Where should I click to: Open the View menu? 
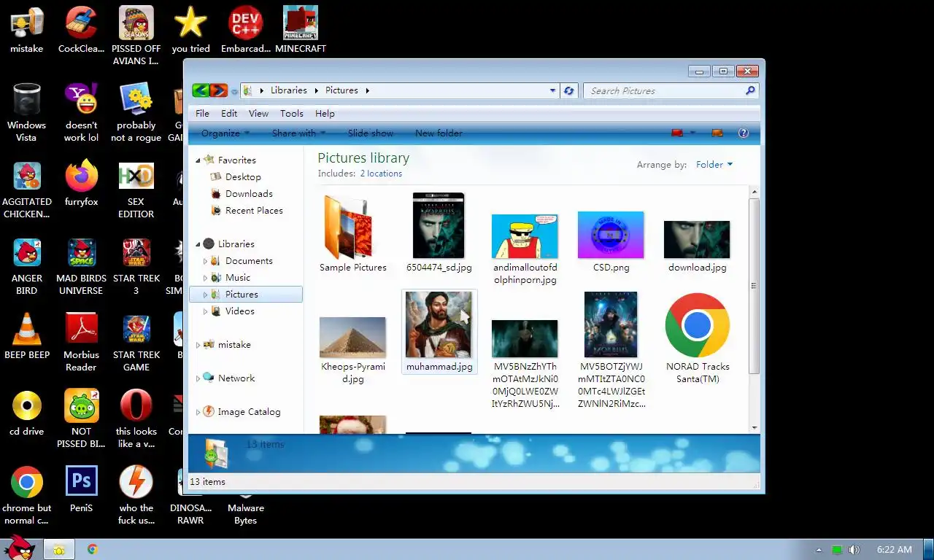pyautogui.click(x=258, y=113)
